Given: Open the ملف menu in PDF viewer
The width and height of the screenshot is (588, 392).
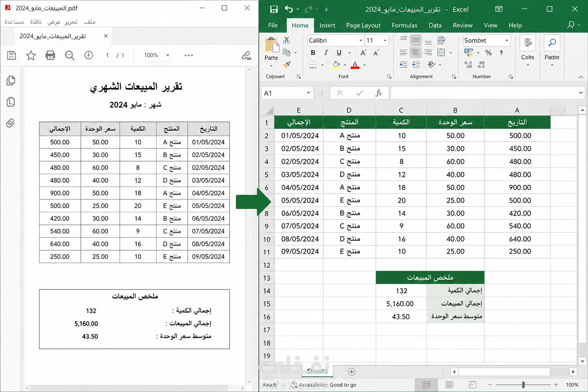Looking at the screenshot, I should [x=90, y=22].
